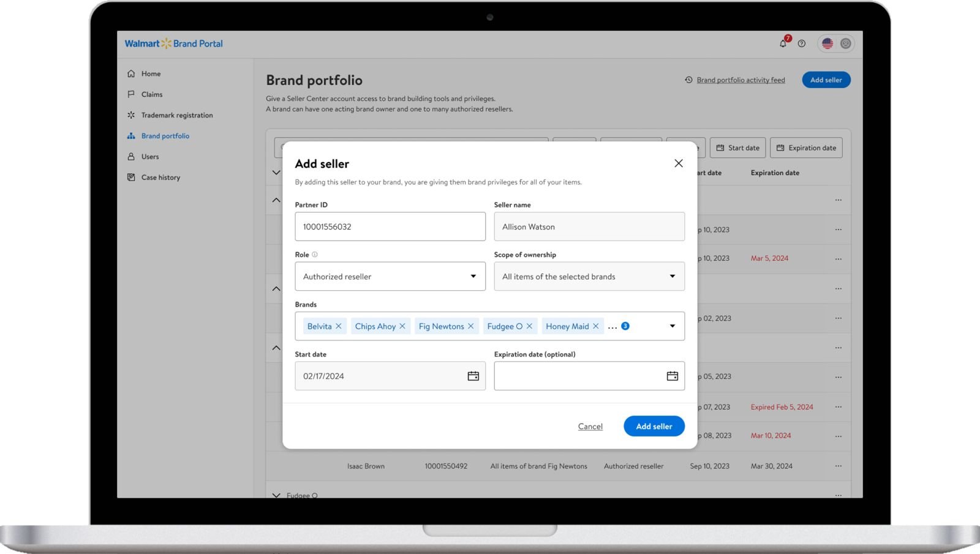Image resolution: width=980 pixels, height=554 pixels.
Task: Click the Case history icon in sidebar
Action: pyautogui.click(x=131, y=178)
